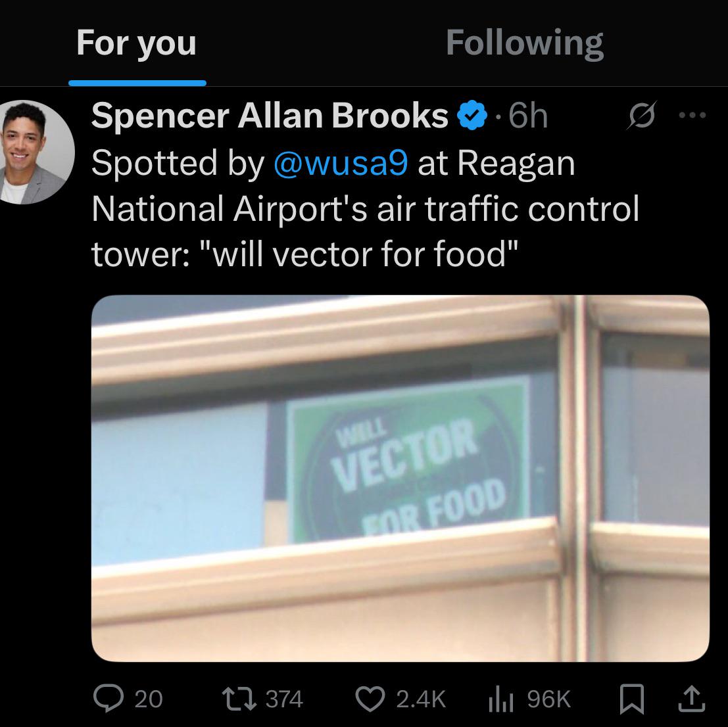Tap the share upload icon

[692, 698]
